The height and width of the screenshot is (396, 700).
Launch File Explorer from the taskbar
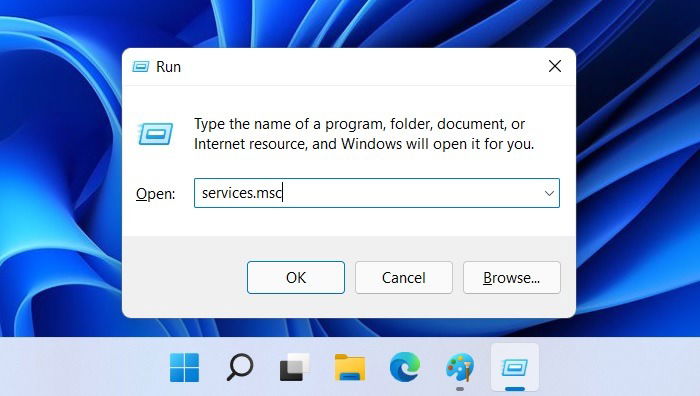point(350,367)
